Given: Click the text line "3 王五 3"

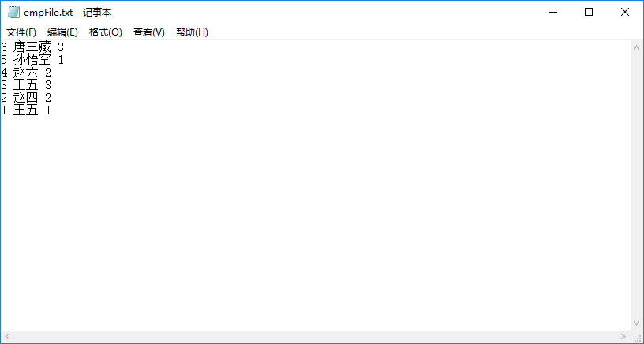Looking at the screenshot, I should click(26, 85).
